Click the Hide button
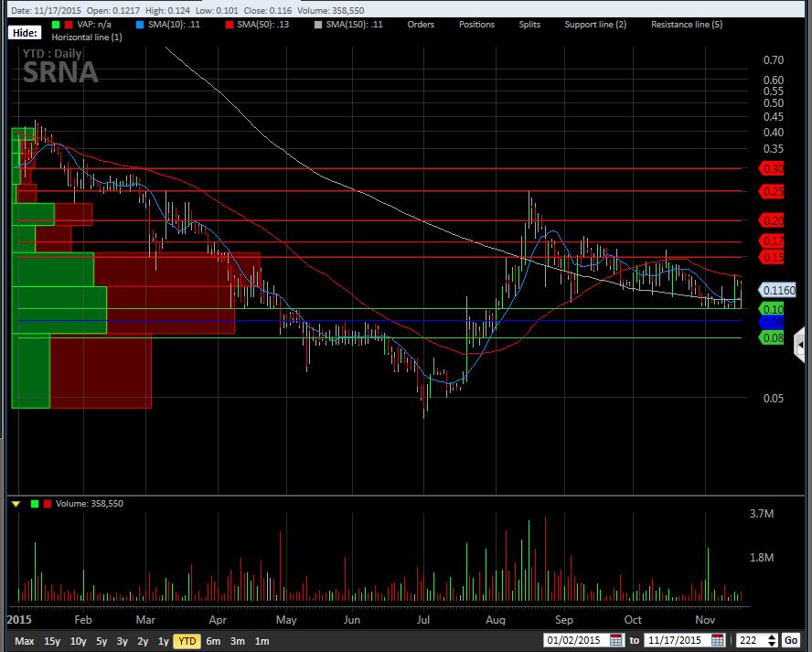Image resolution: width=812 pixels, height=652 pixels. tap(24, 33)
